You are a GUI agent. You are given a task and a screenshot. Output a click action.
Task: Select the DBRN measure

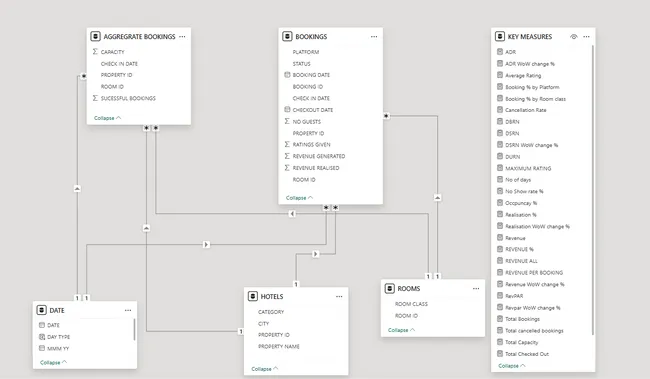click(x=508, y=122)
